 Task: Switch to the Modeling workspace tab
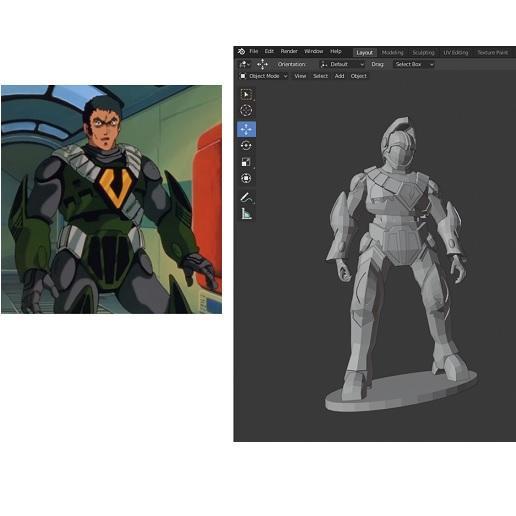(x=393, y=53)
